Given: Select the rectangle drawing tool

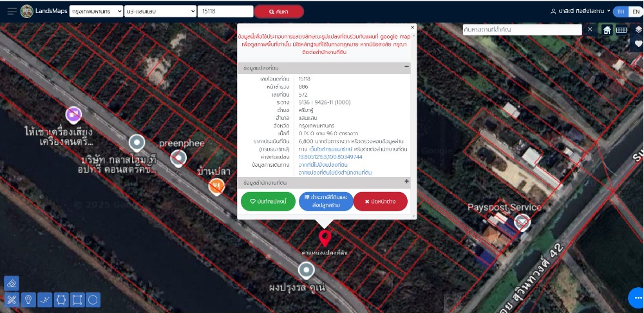Looking at the screenshot, I should 77,299.
